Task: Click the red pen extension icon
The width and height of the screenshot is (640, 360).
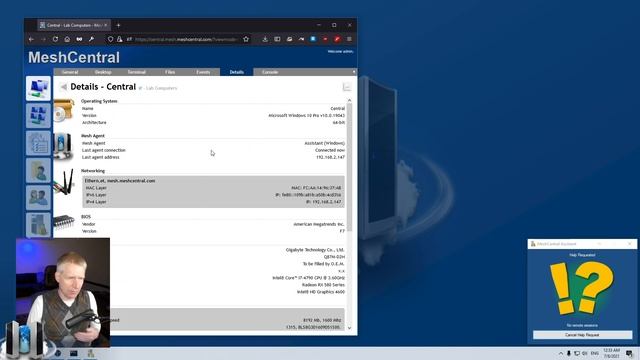Action: (337, 39)
